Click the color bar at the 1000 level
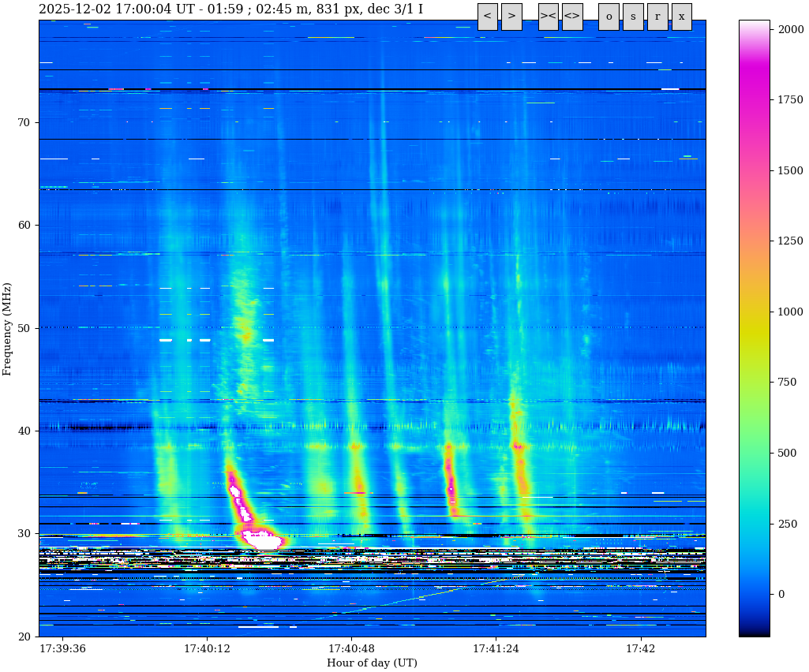Viewport: 809px width, 672px height. point(754,312)
